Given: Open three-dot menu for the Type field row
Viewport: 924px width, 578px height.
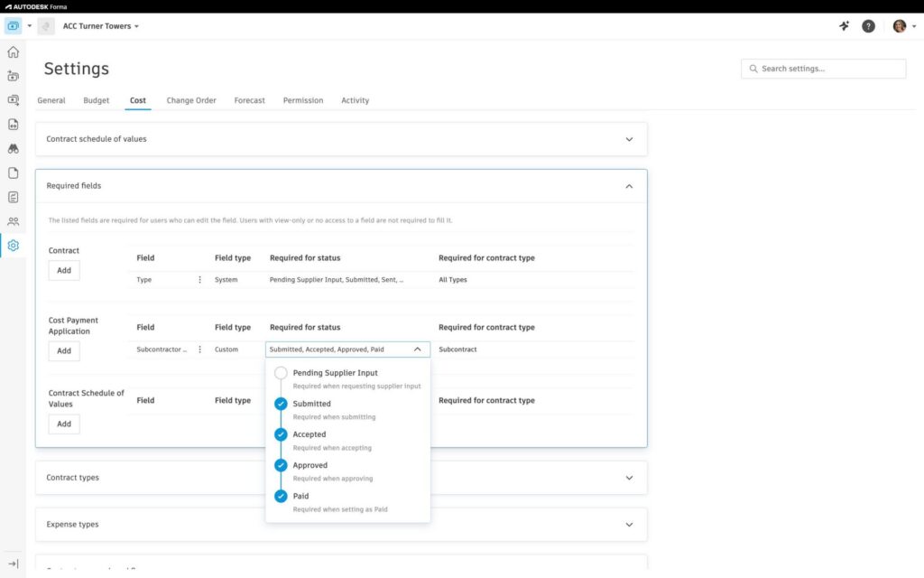Looking at the screenshot, I should tap(199, 280).
